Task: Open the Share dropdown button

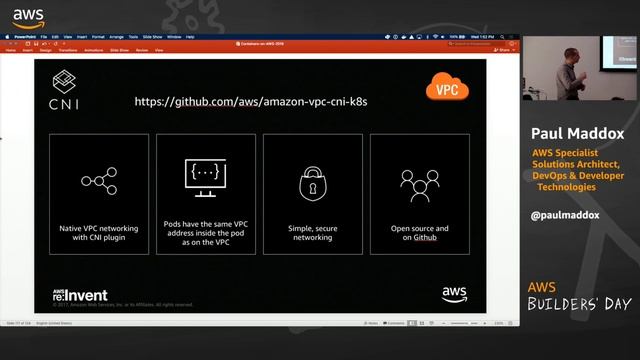Action: click(x=504, y=50)
